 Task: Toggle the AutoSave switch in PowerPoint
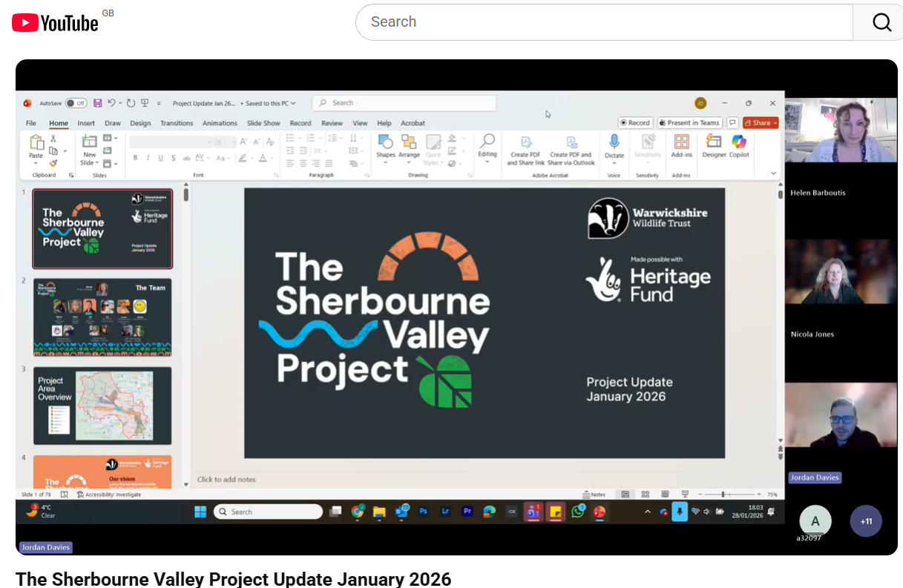tap(76, 103)
